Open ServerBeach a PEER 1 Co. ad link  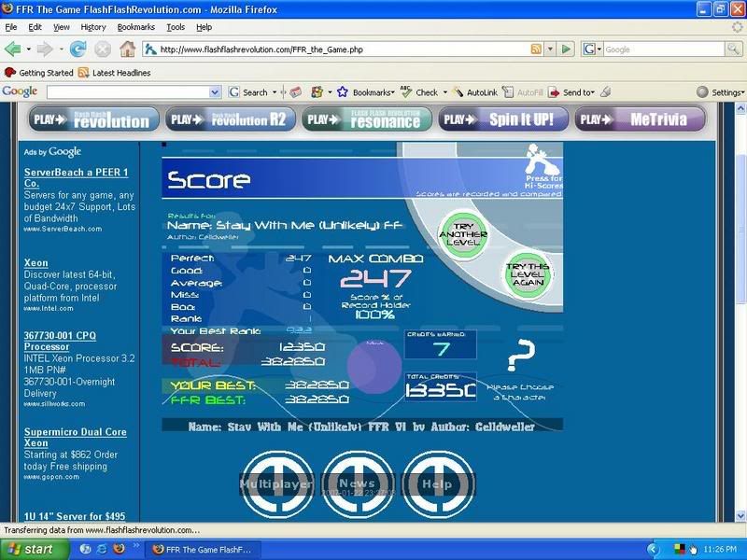coord(77,177)
